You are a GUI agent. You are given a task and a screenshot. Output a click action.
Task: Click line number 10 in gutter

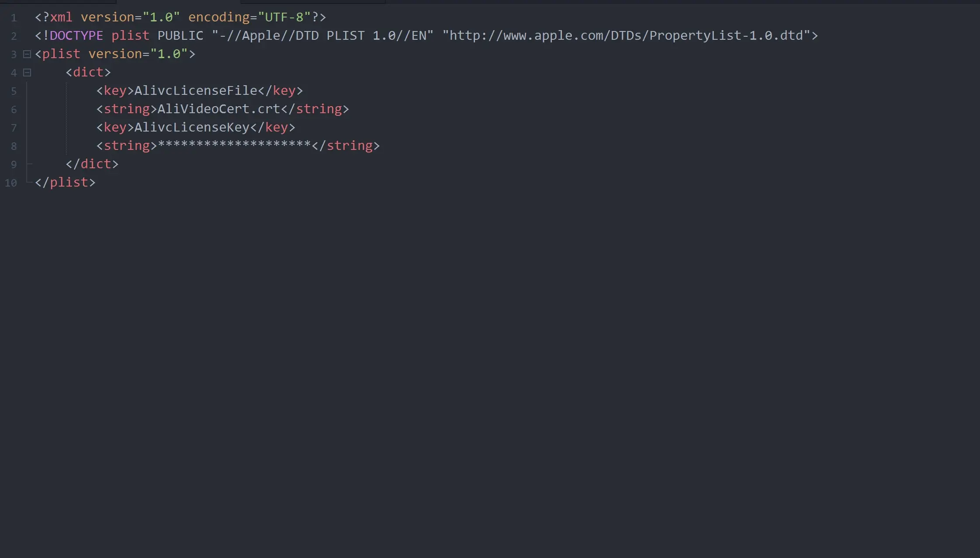click(x=11, y=183)
